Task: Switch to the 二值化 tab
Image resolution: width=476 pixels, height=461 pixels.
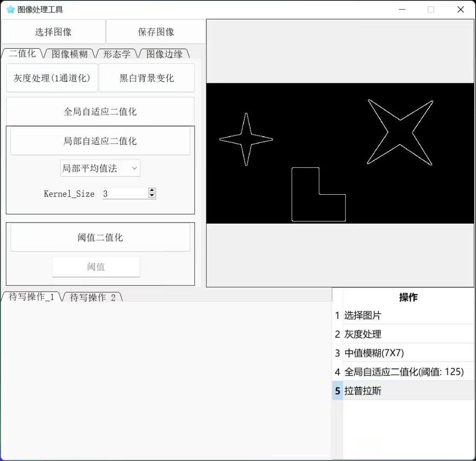Action: coord(23,53)
